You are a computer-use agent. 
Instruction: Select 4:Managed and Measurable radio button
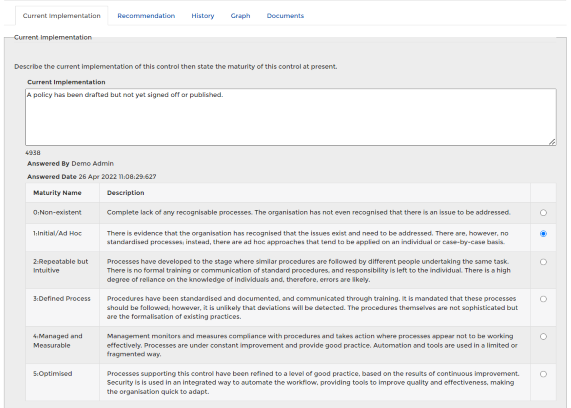[543, 337]
